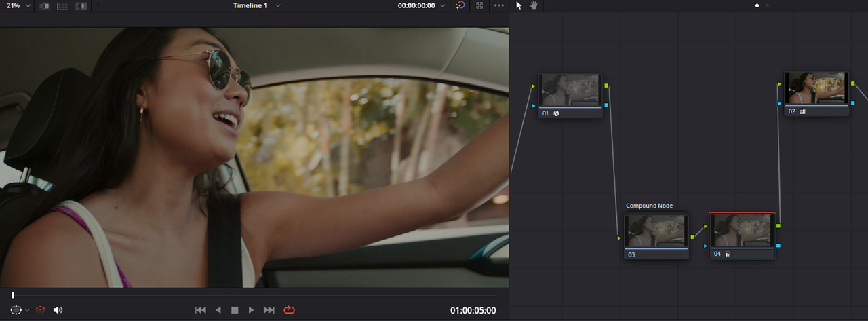
Task: Jump to first frame button
Action: (x=200, y=310)
